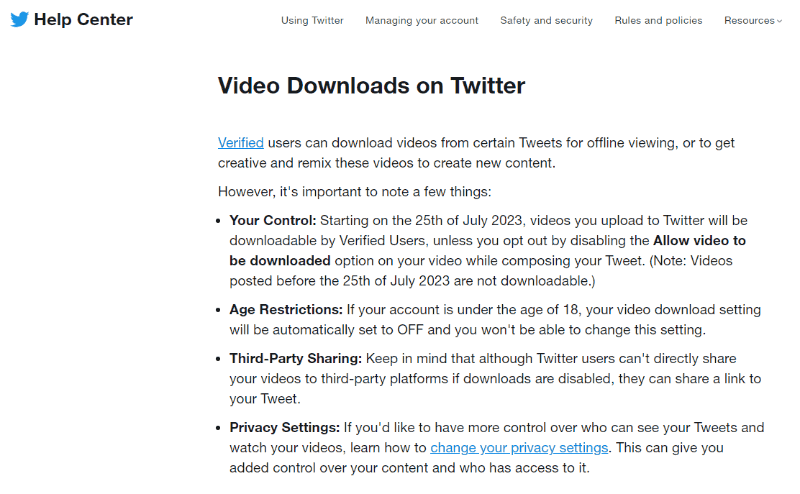Click 'added control over your content' line
The height and width of the screenshot is (494, 800).
tap(409, 467)
